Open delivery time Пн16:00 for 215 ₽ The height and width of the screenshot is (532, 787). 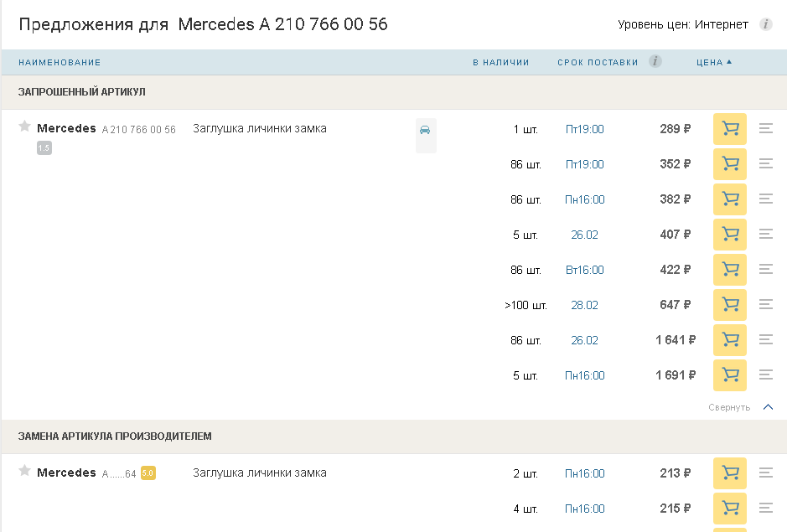[585, 509]
